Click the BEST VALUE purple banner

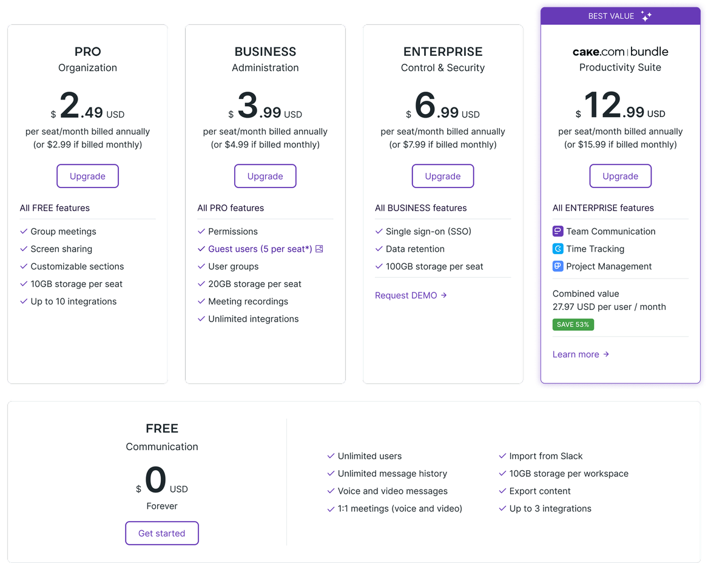(x=621, y=16)
